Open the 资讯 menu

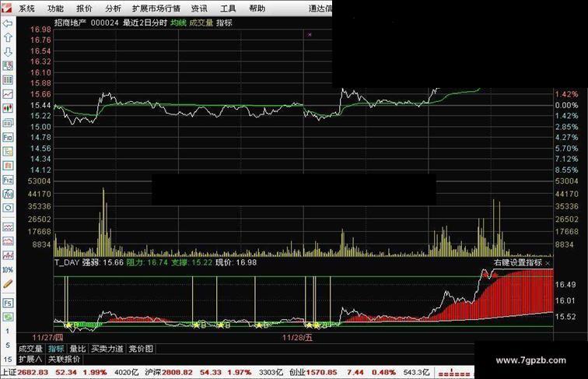pos(199,9)
